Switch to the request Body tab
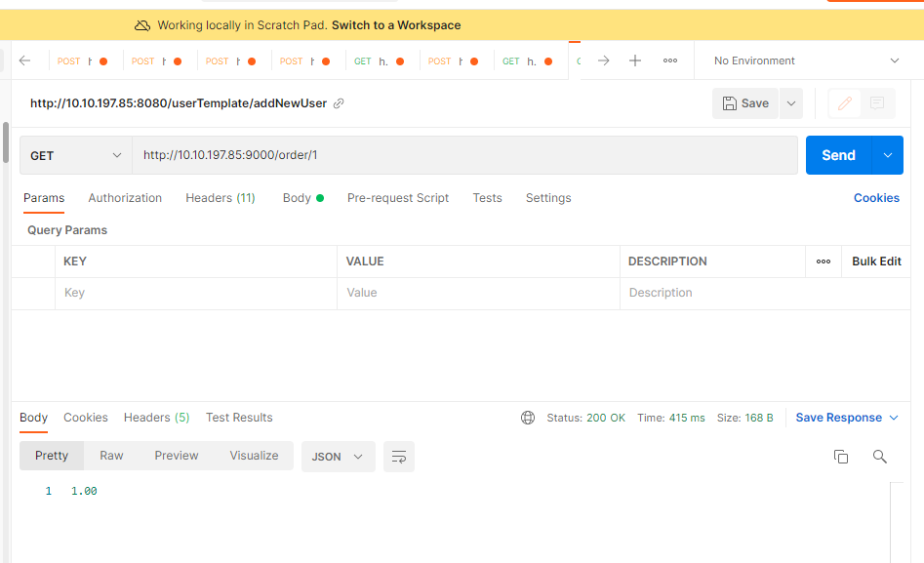This screenshot has height=563, width=924. click(302, 198)
